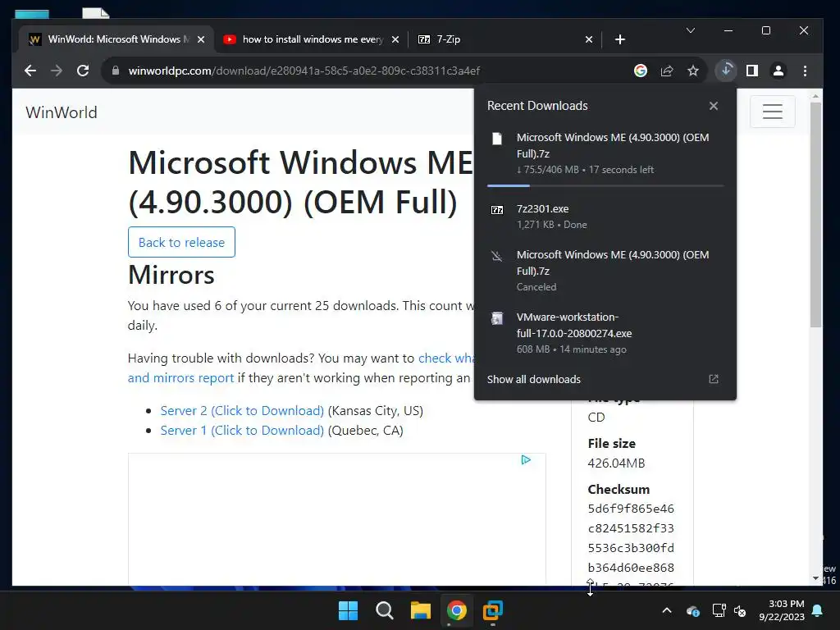The width and height of the screenshot is (840, 630).
Task: Close the WinWorld tab
Action: [201, 39]
